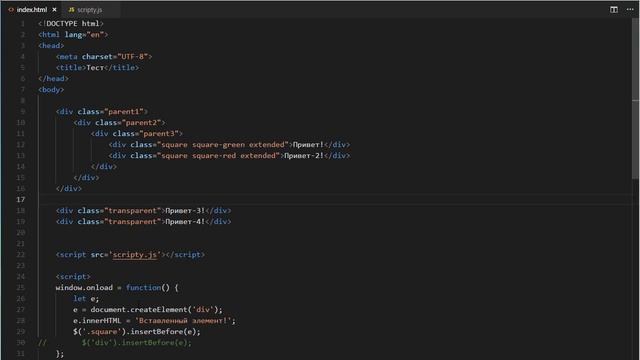The width and height of the screenshot is (640, 360).
Task: Click line number 17 in the gutter
Action: click(x=20, y=200)
